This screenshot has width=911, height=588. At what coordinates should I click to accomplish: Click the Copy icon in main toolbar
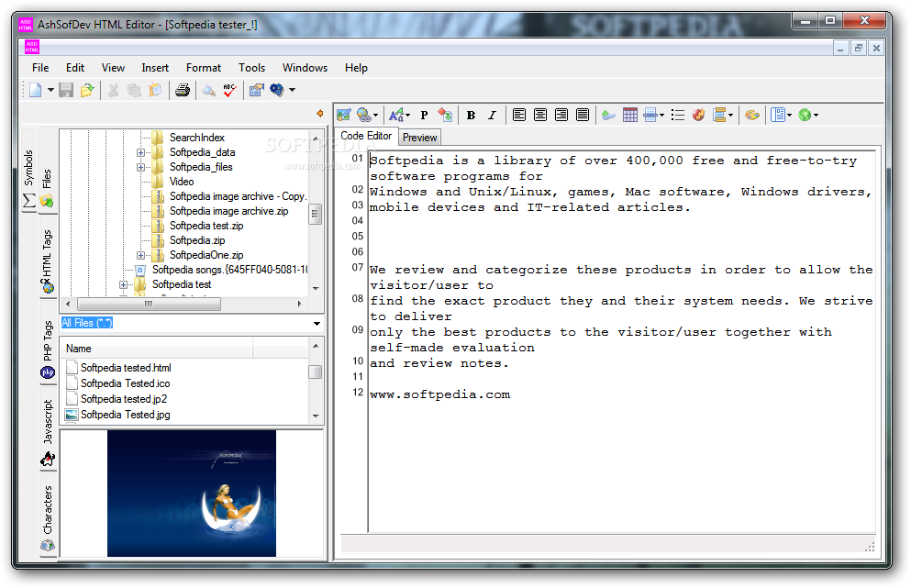(134, 90)
